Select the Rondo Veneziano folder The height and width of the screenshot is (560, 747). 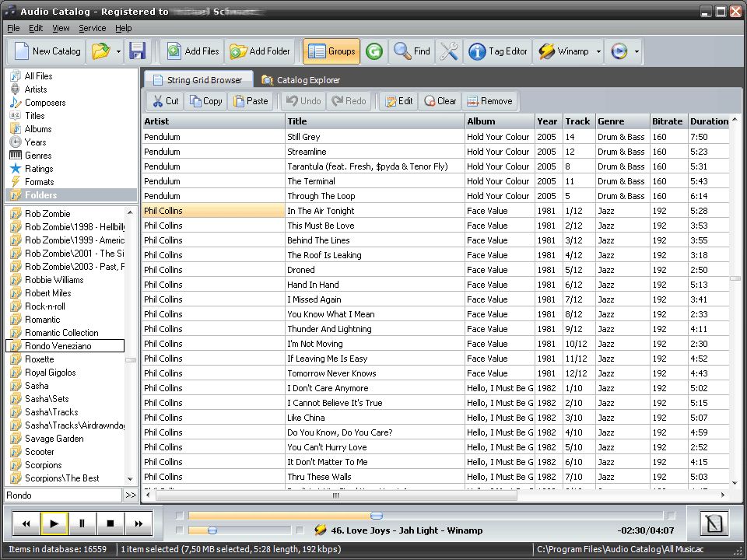pyautogui.click(x=55, y=345)
